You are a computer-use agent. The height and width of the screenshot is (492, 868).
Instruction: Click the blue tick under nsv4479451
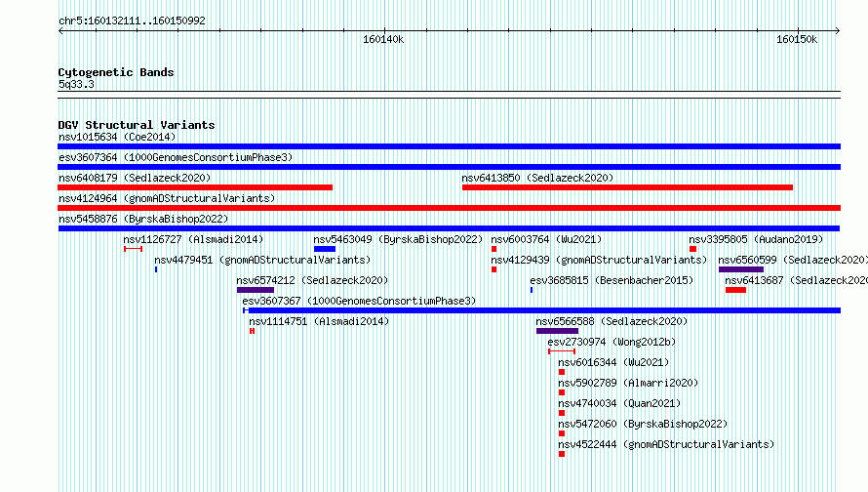click(156, 269)
